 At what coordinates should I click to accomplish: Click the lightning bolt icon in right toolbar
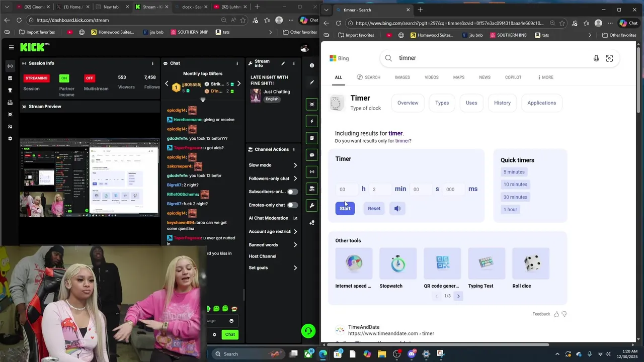coord(312,121)
